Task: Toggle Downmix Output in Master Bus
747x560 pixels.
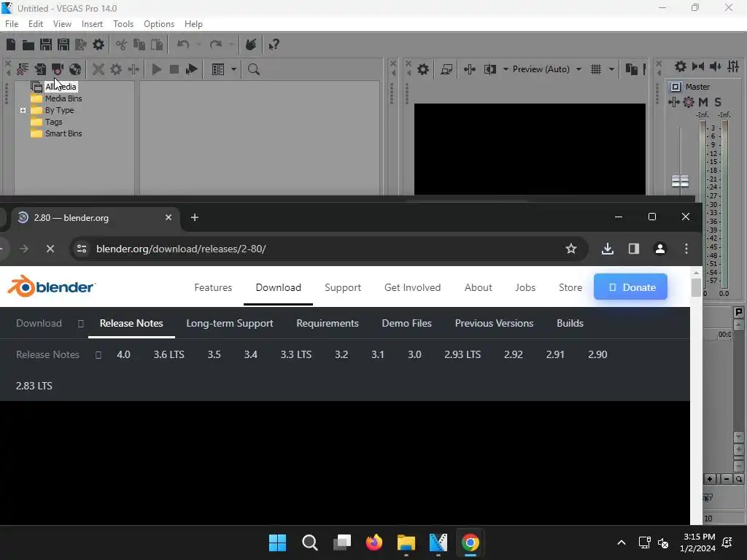Action: click(x=698, y=66)
